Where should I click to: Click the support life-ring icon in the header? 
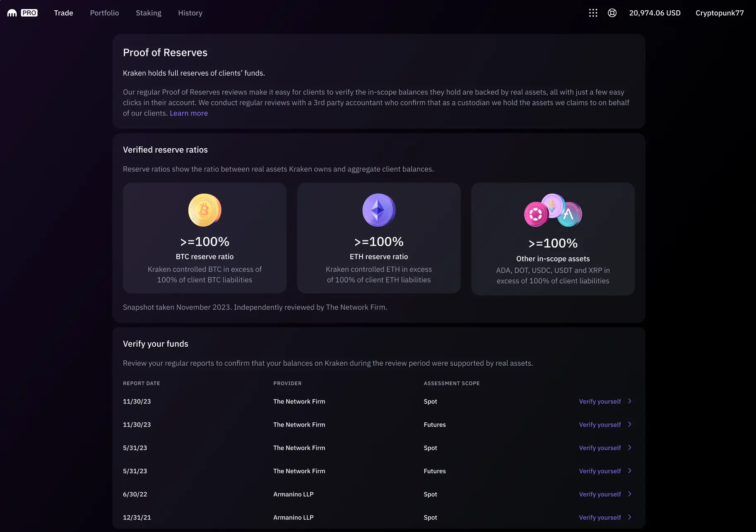(x=612, y=13)
